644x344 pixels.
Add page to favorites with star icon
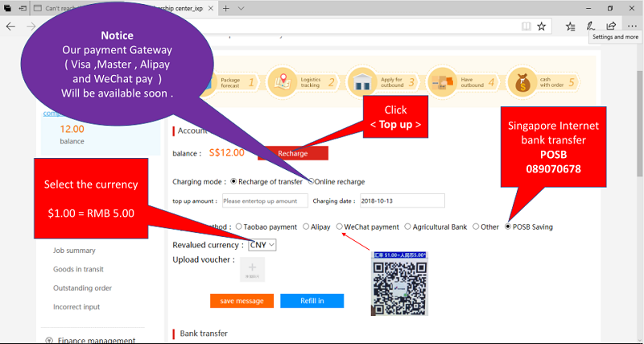(x=542, y=26)
